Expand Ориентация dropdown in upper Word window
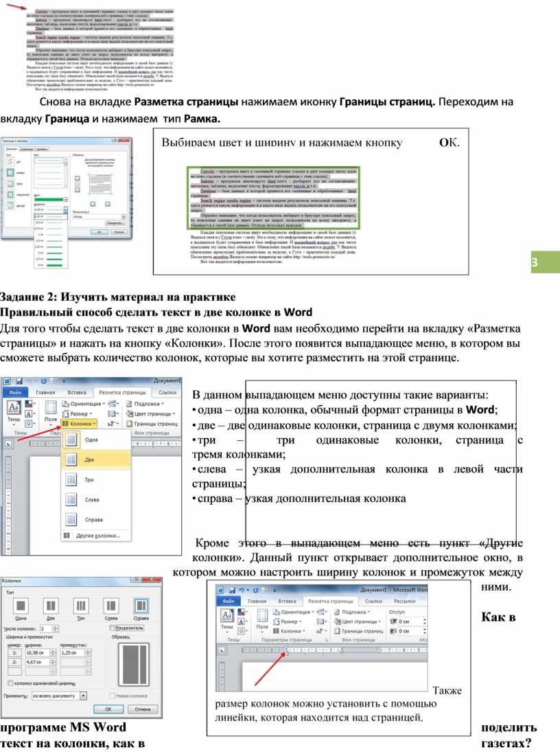This screenshot has height=752, width=560. [x=82, y=404]
